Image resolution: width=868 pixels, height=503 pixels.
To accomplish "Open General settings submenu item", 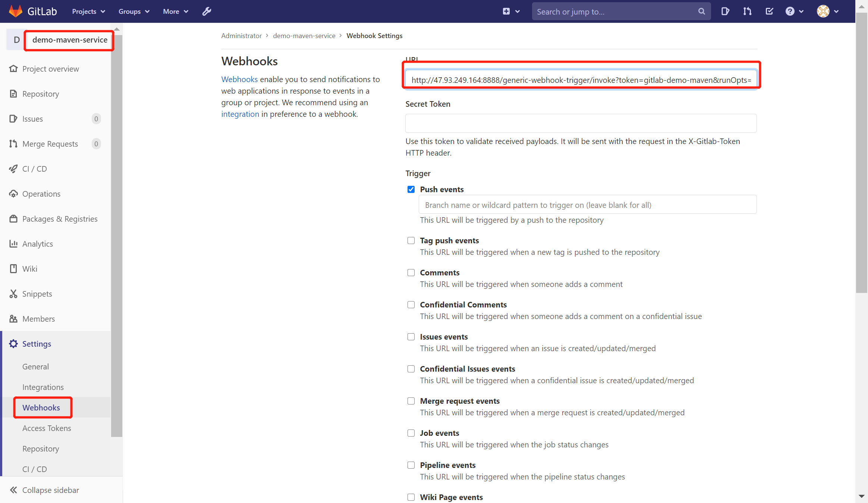I will coord(35,366).
